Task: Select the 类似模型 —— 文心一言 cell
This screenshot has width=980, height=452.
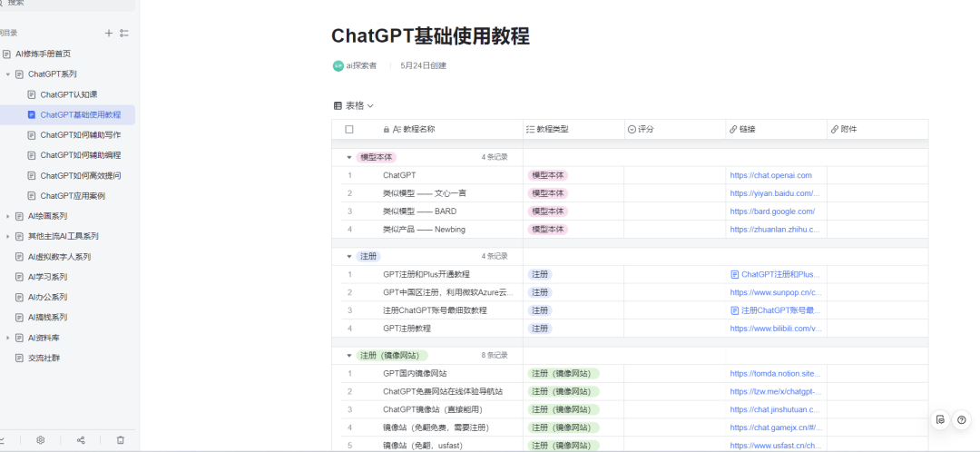Action: [x=424, y=194]
